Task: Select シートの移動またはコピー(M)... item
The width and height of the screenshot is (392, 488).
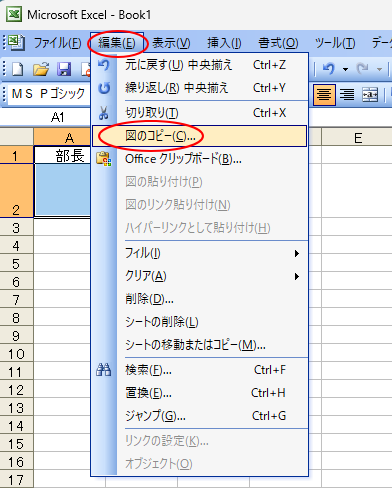Action: point(199,345)
